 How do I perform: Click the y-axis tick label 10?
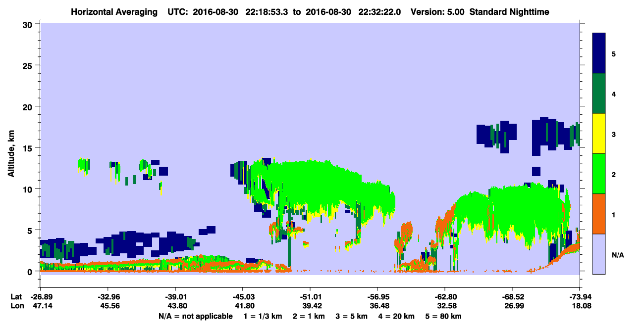pyautogui.click(x=29, y=189)
